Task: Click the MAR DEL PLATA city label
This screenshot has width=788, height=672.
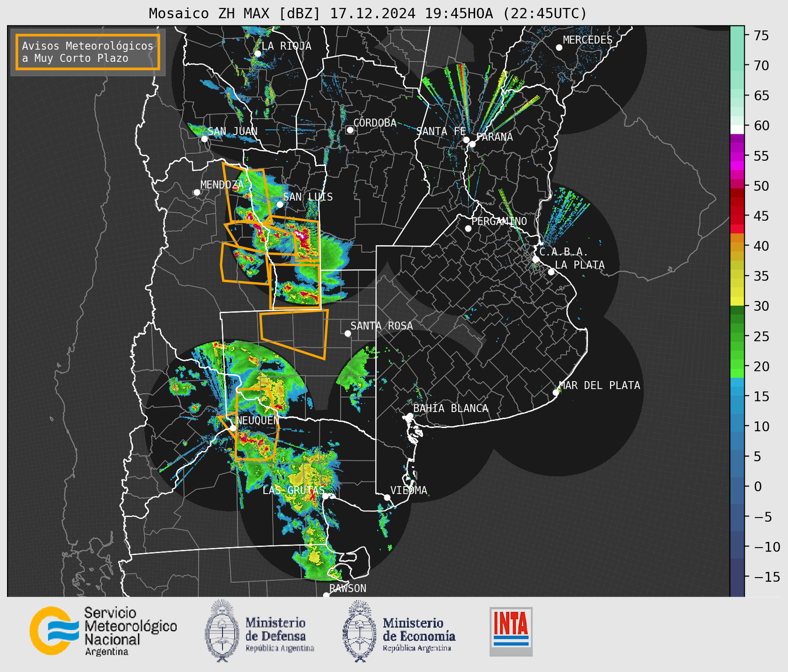Action: click(599, 386)
